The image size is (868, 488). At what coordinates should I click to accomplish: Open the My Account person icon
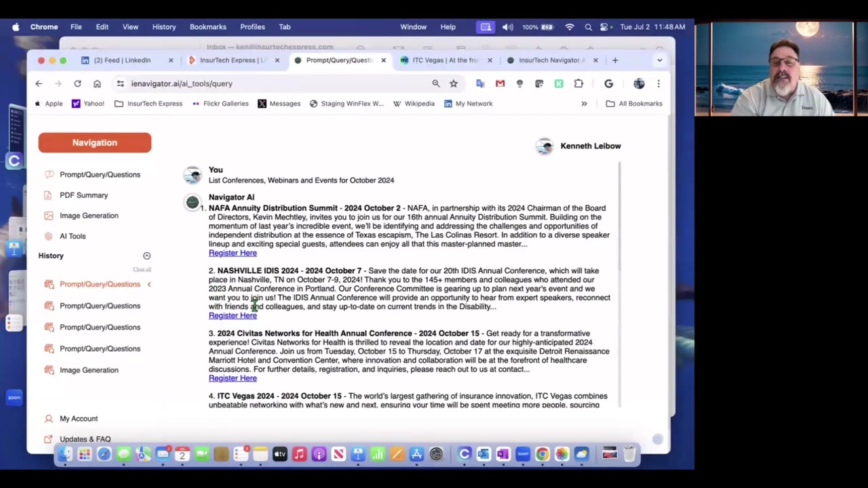pyautogui.click(x=47, y=419)
